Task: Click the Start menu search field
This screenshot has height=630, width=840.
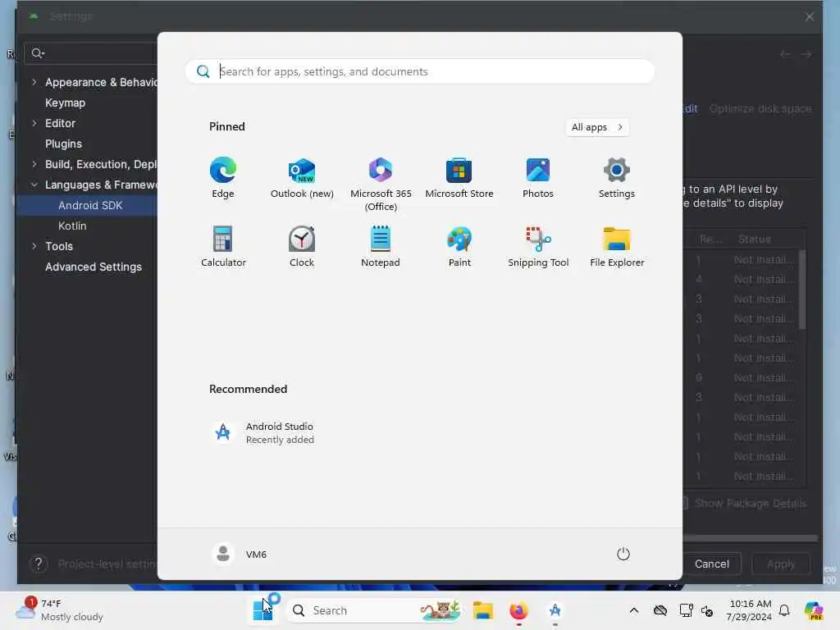Action: (420, 71)
